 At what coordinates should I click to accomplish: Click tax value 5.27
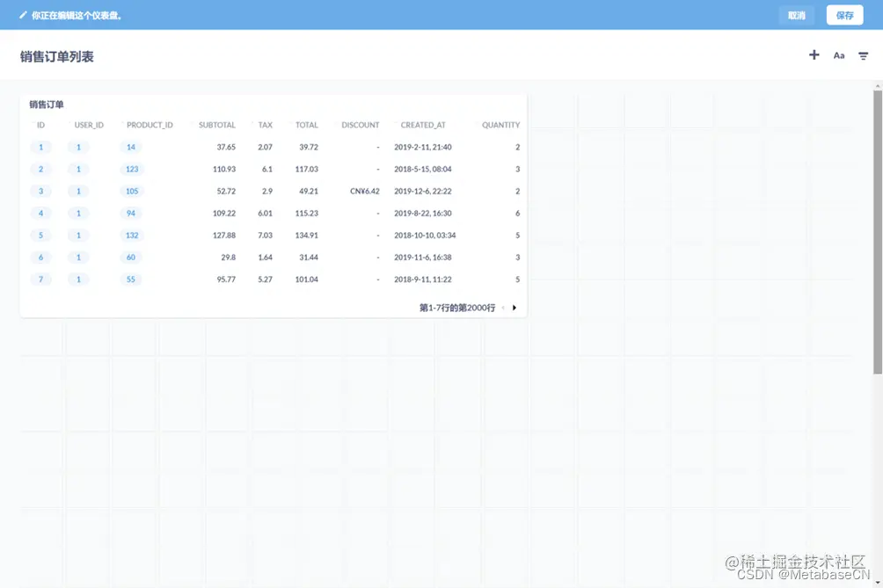[266, 279]
